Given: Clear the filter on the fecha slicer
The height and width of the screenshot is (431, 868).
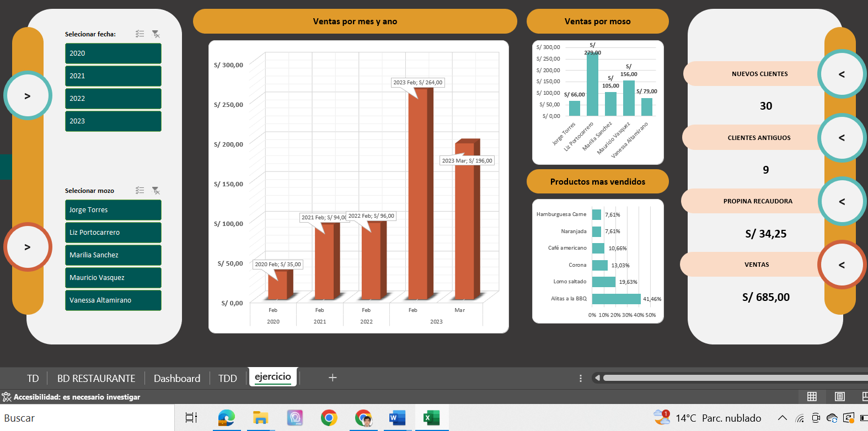Looking at the screenshot, I should pyautogui.click(x=156, y=34).
